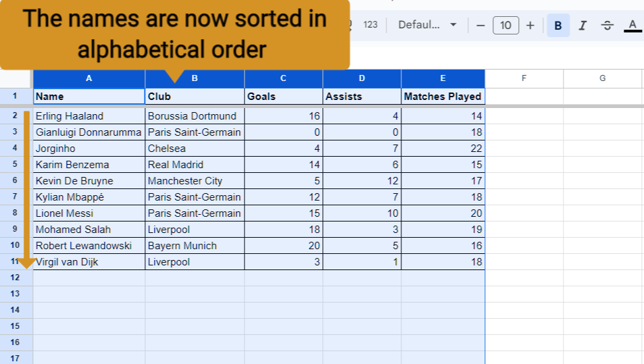Image resolution: width=644 pixels, height=364 pixels.
Task: Select column G header
Action: point(602,78)
